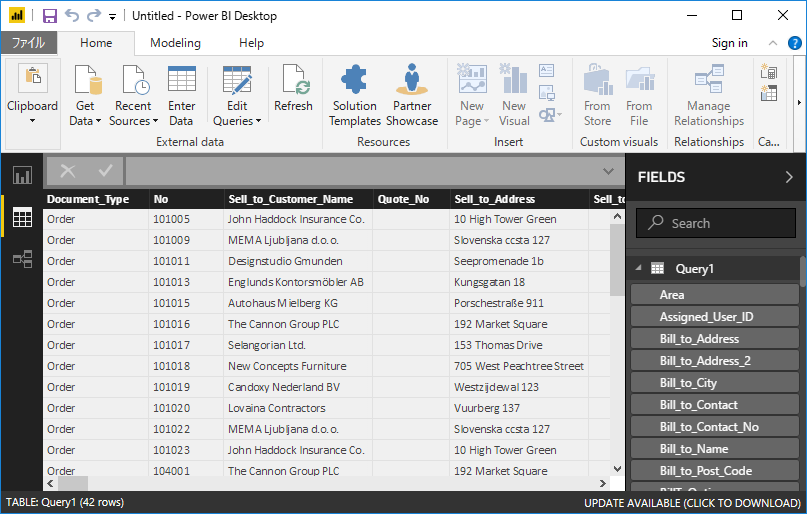Screen dimensions: 807x514
Task: Undo the last action
Action: coord(72,16)
